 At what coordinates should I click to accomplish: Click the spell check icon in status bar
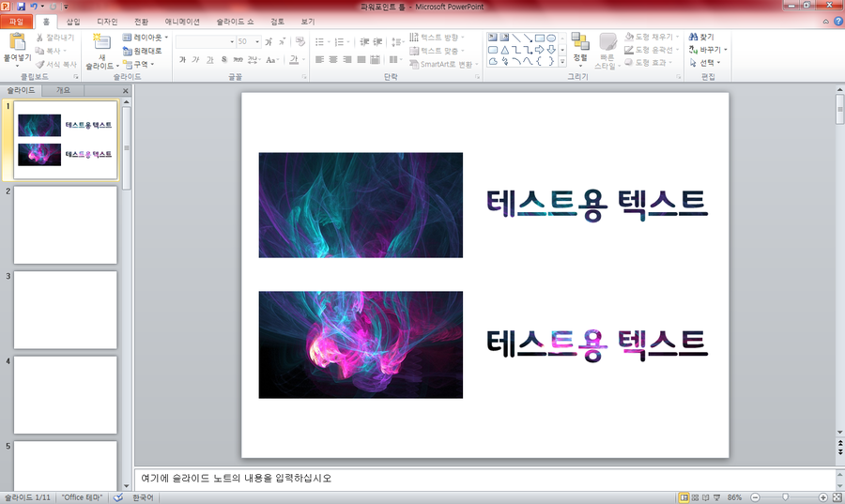(118, 497)
